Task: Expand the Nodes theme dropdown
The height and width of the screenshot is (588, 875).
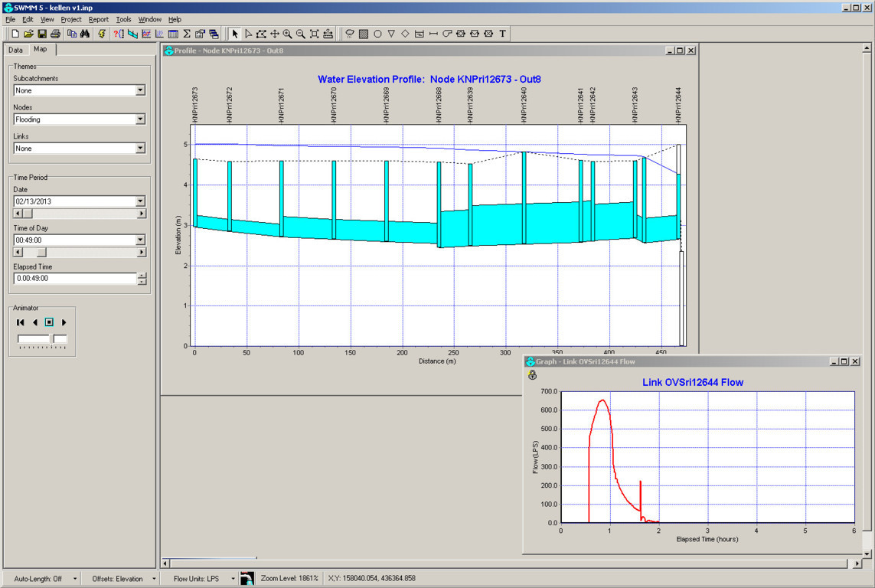Action: click(140, 119)
